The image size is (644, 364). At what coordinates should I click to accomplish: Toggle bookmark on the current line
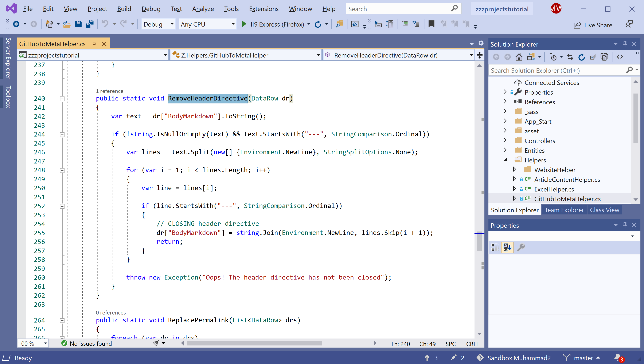(x=431, y=24)
